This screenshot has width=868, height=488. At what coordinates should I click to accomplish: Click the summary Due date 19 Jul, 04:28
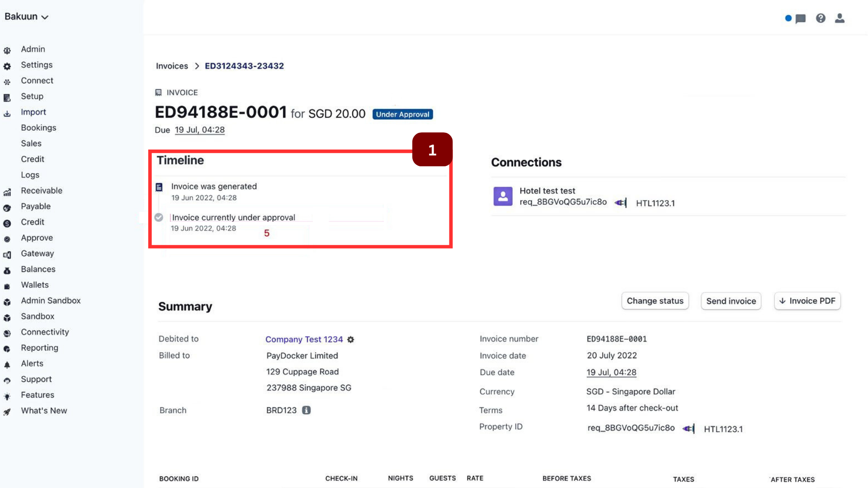[x=611, y=373]
